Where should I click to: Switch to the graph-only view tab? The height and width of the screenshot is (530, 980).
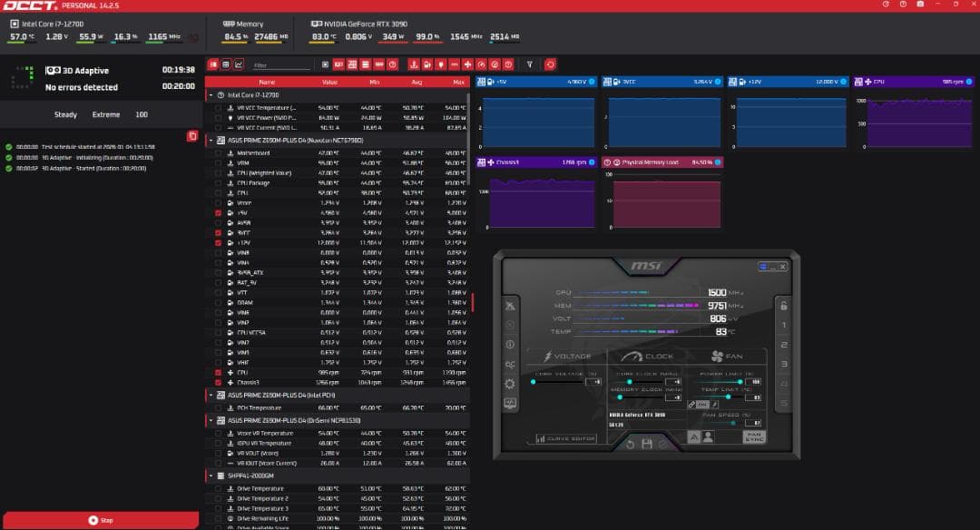pyautogui.click(x=239, y=64)
